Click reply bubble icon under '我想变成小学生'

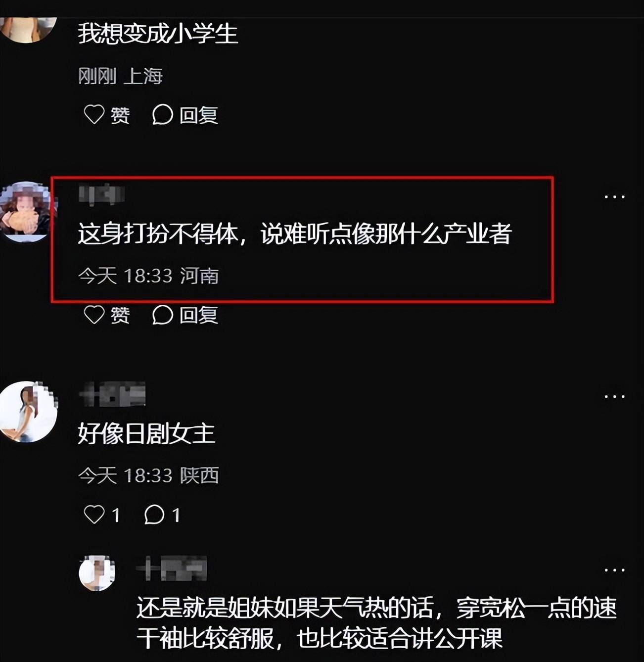point(162,115)
